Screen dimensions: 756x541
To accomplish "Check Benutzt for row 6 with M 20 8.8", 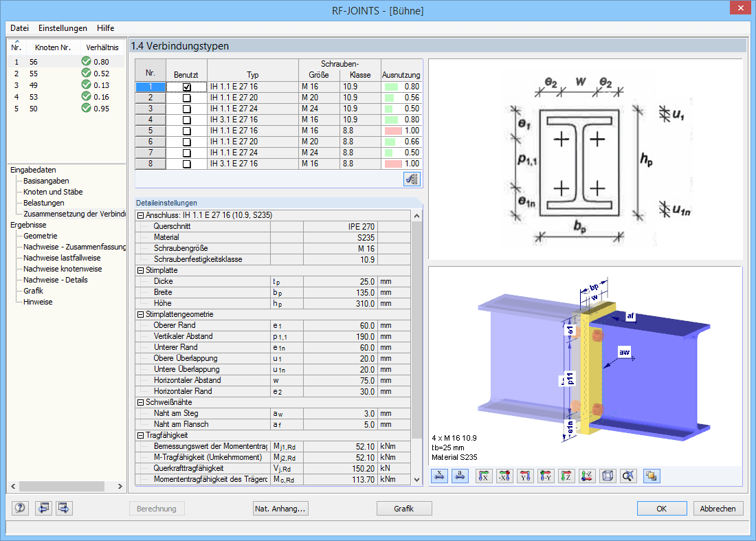I will point(186,142).
